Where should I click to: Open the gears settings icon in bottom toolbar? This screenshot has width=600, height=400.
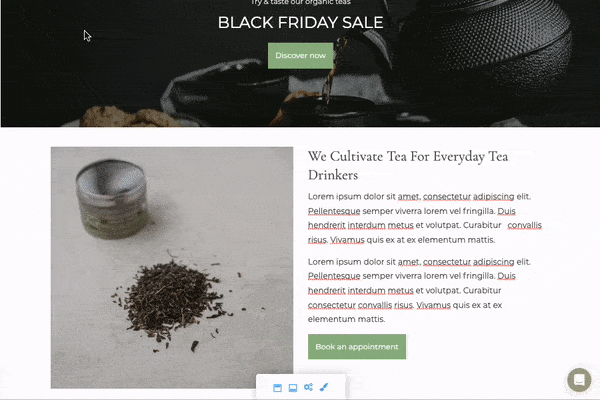[x=308, y=387]
